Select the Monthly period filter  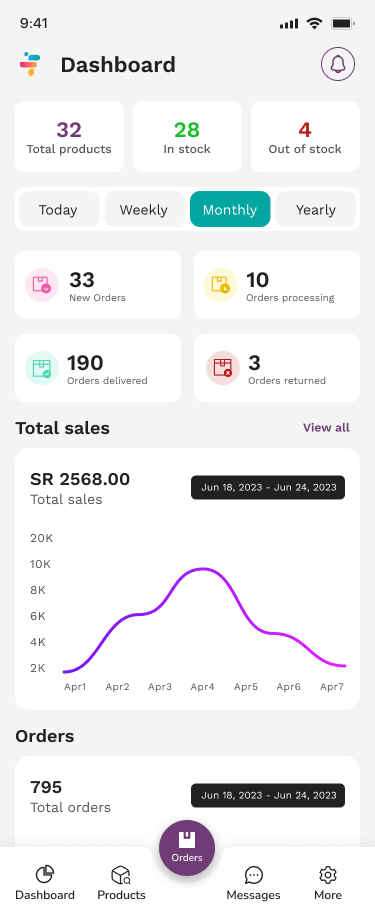click(230, 209)
